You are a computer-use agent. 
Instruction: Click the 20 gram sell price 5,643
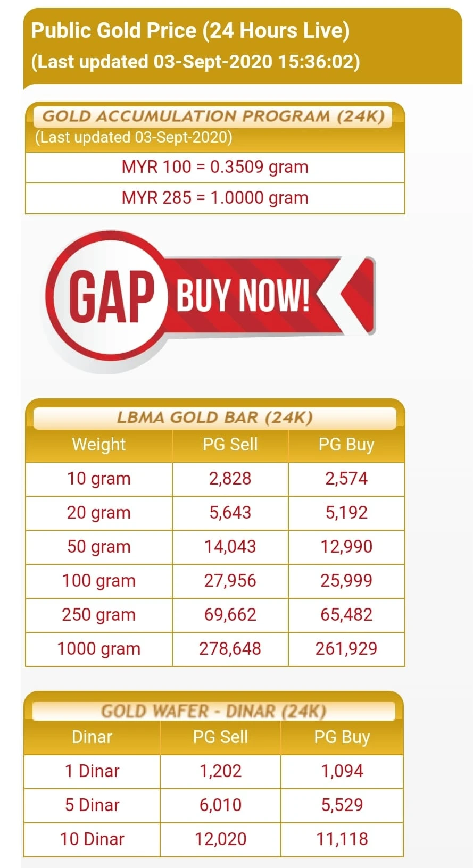[230, 513]
